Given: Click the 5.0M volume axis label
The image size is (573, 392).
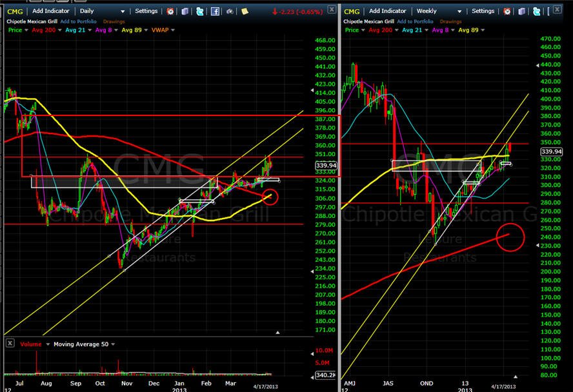Looking at the screenshot, I should point(323,362).
